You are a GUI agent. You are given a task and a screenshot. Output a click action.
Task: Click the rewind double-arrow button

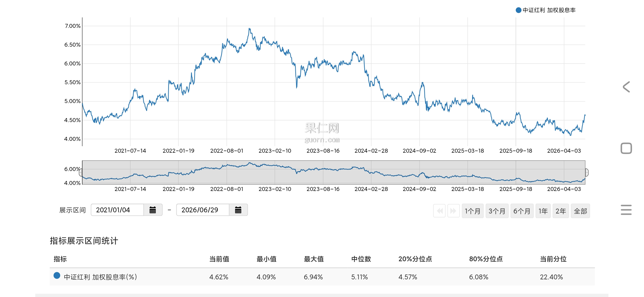(439, 211)
